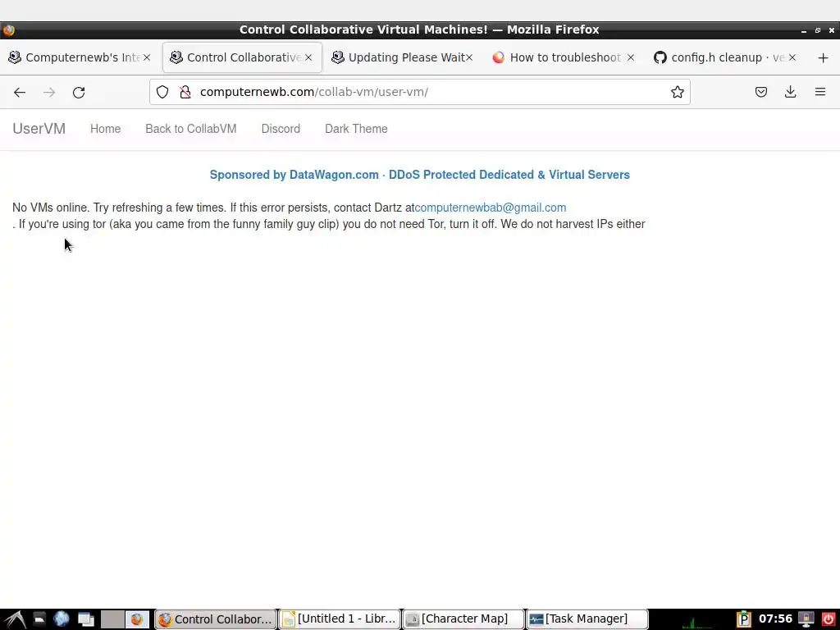Click the browser forward arrow
The image size is (840, 630).
pos(49,92)
